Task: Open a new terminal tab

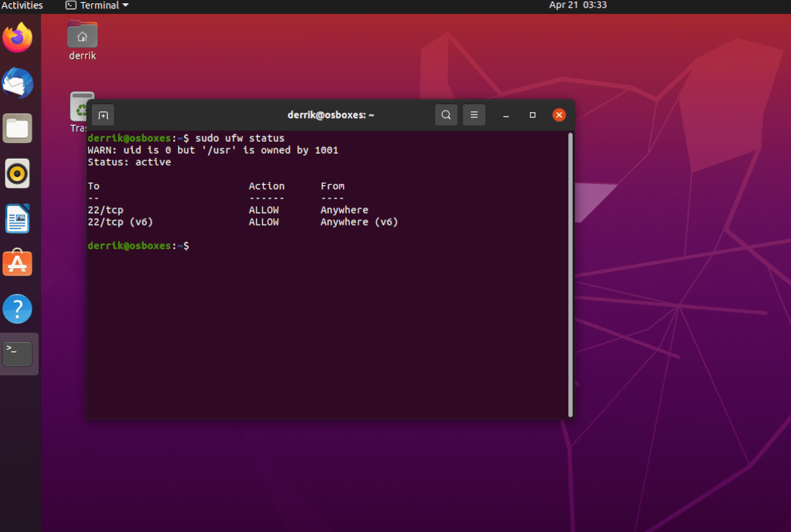Action: tap(103, 115)
